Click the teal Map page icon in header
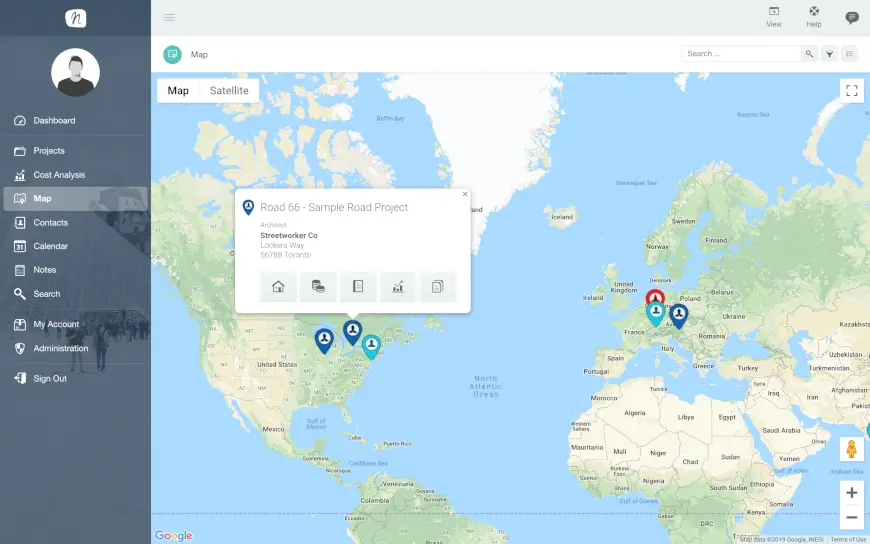This screenshot has width=870, height=544. (173, 54)
